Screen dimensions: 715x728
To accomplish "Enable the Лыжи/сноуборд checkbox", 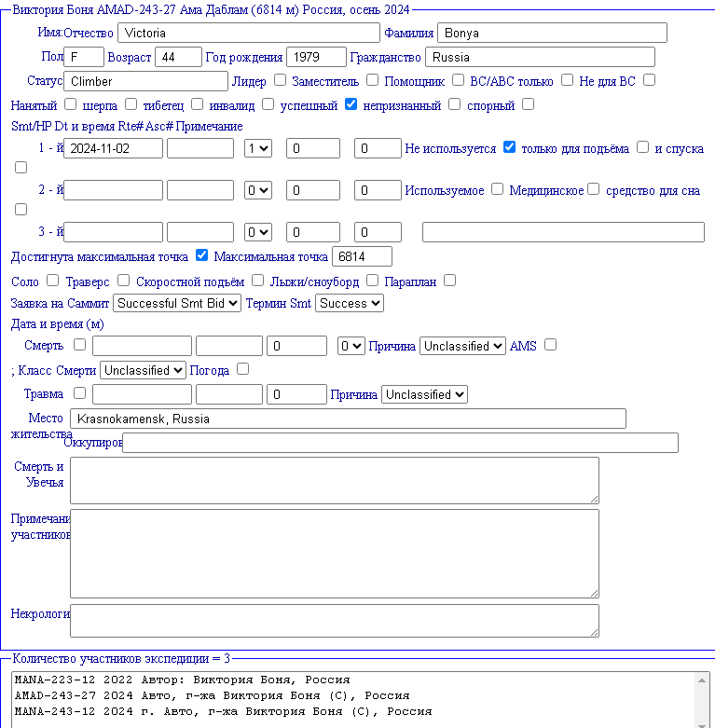I will (x=372, y=281).
